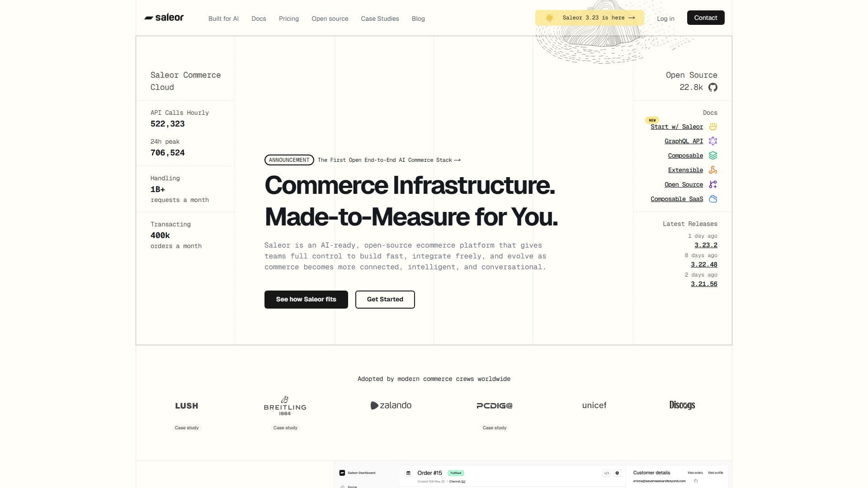This screenshot has width=868, height=488.
Task: Open GraphQL API docs link
Action: pyautogui.click(x=684, y=141)
